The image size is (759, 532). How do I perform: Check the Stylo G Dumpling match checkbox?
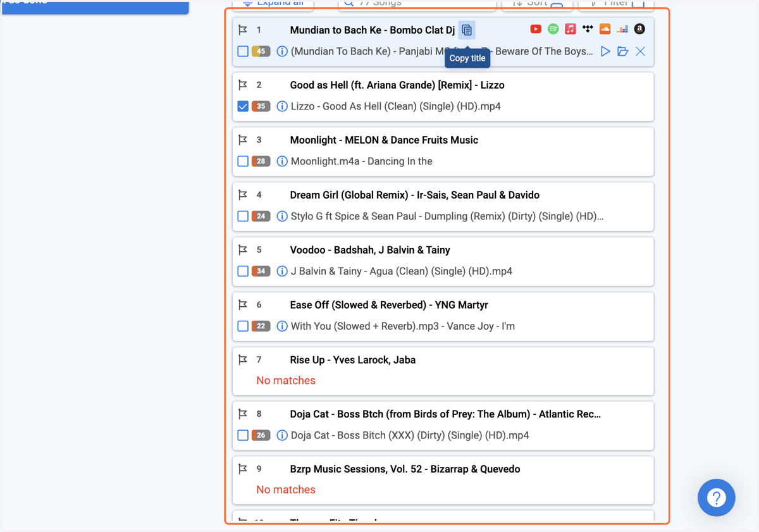pos(243,216)
